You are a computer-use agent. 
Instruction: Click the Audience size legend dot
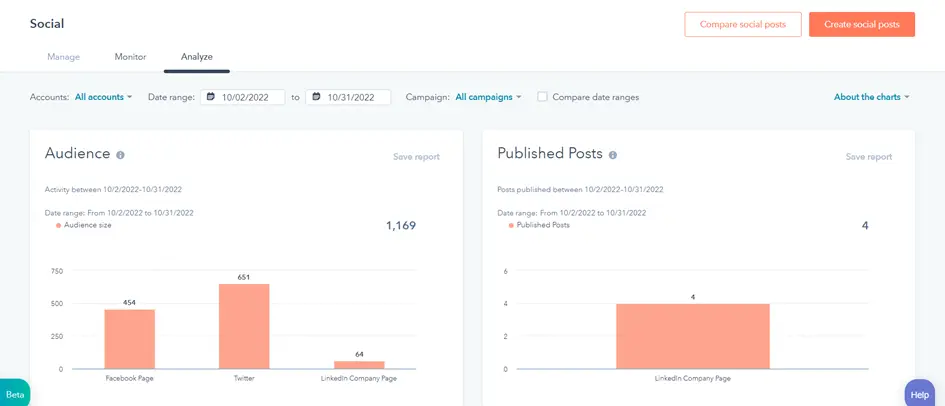coord(59,226)
